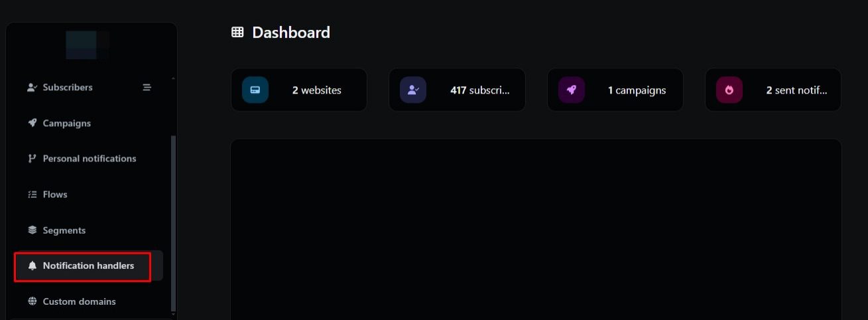Open the "1 campaigns" stat link

637,90
